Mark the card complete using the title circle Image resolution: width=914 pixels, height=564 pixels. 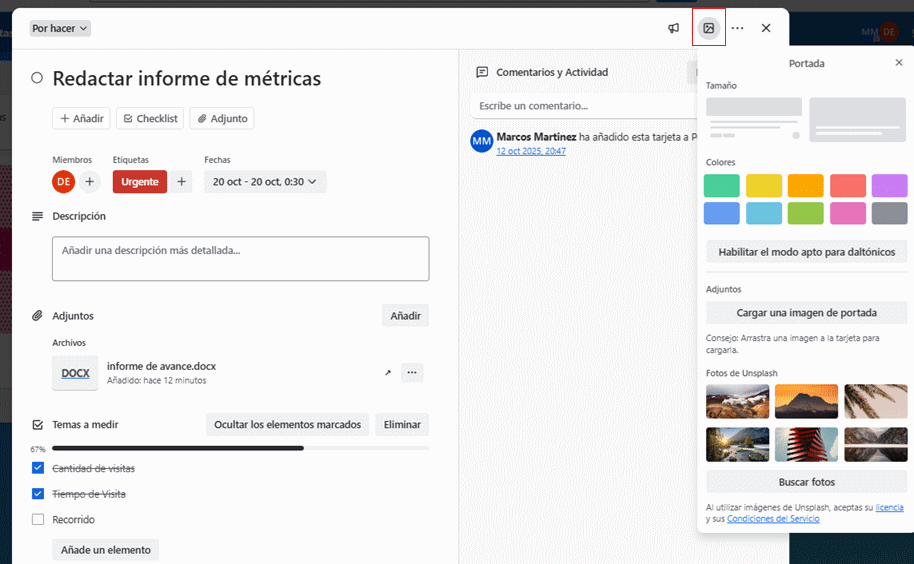coord(37,78)
